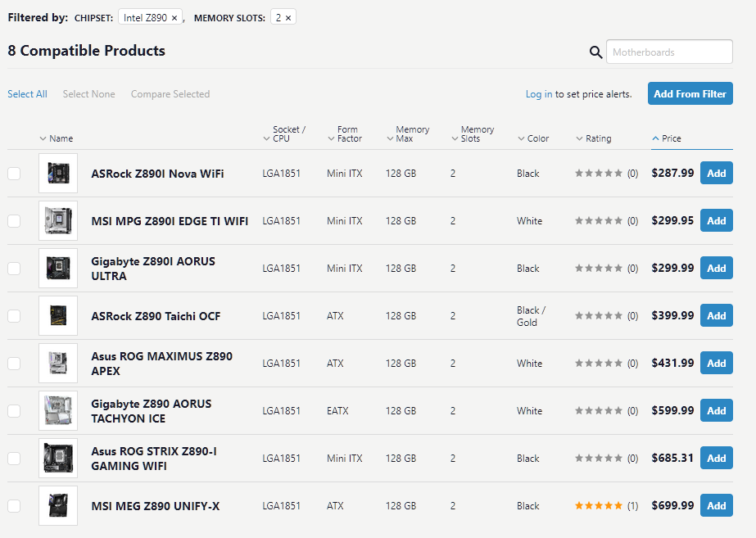Select the MSI MEG Z890 UNIFY-X checkbox
Screen dimensions: 756x538
click(x=14, y=506)
